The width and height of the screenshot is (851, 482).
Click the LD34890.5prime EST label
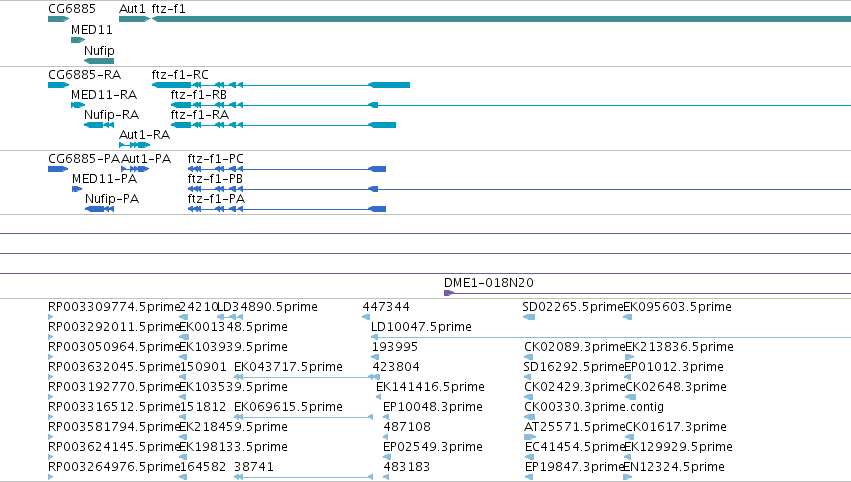[268, 307]
